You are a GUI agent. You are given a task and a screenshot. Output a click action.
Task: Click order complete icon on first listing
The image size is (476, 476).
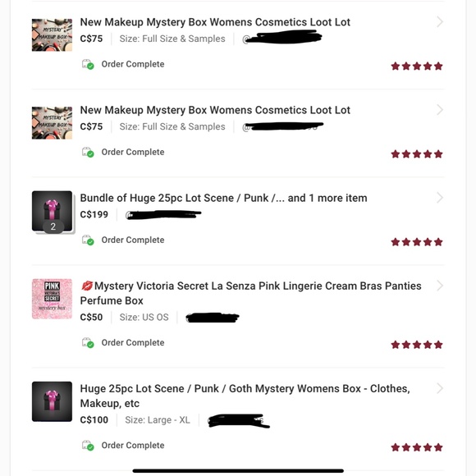pyautogui.click(x=88, y=64)
